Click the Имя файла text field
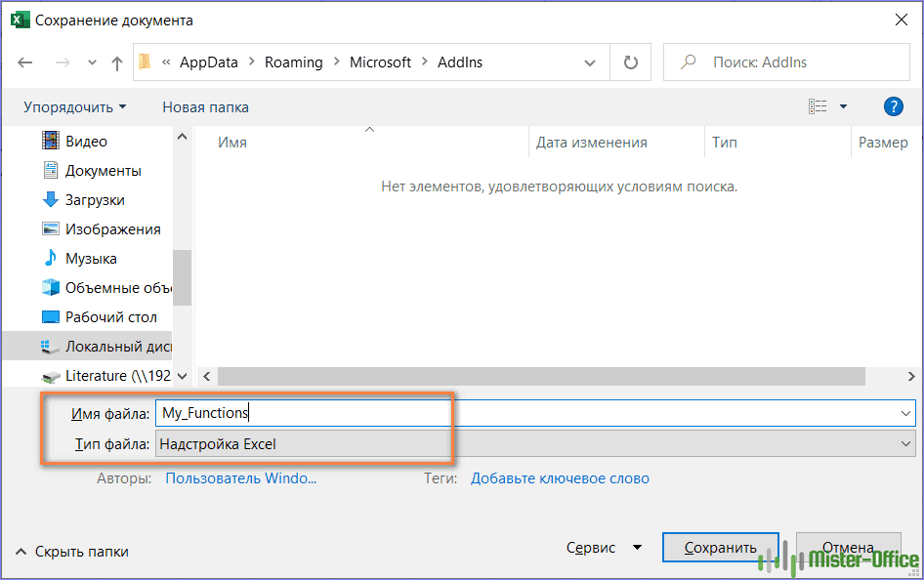Screen dimensions: 924x580 click(527, 413)
